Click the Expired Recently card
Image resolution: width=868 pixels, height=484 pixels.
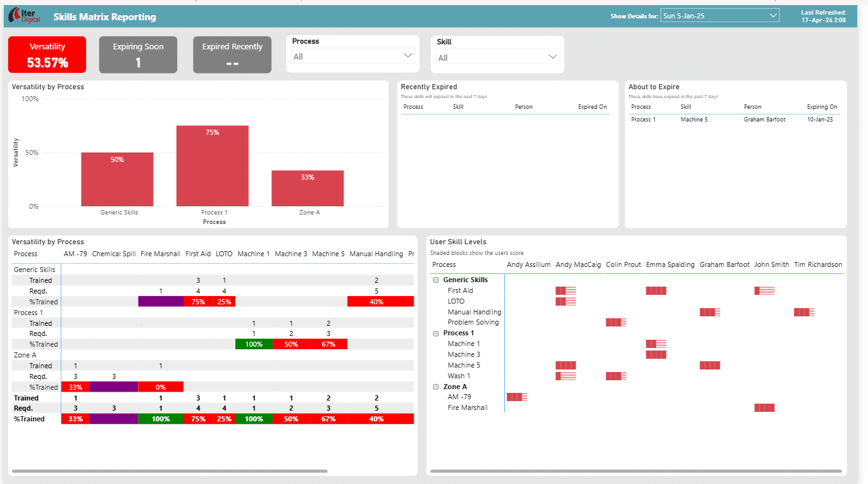(x=232, y=55)
